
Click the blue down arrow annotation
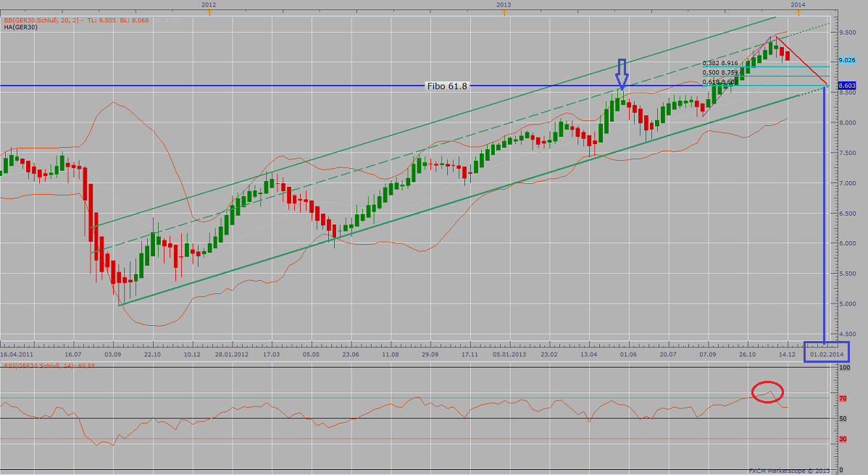[x=622, y=75]
